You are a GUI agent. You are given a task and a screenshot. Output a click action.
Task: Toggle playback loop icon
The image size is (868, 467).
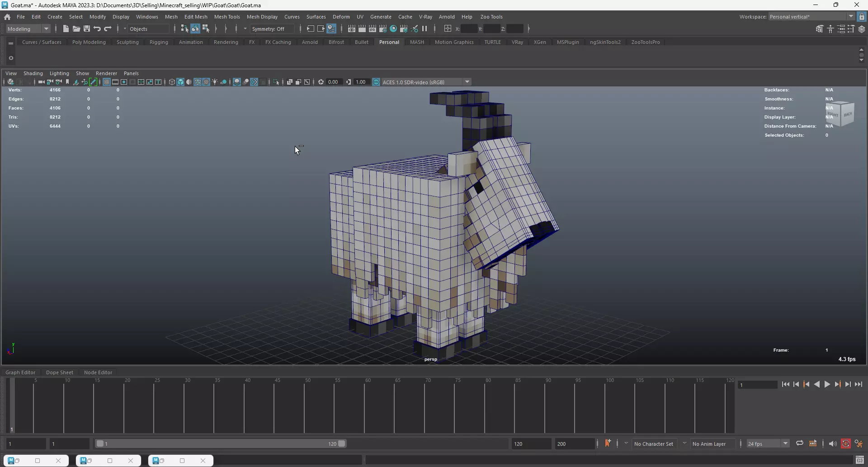(x=800, y=443)
